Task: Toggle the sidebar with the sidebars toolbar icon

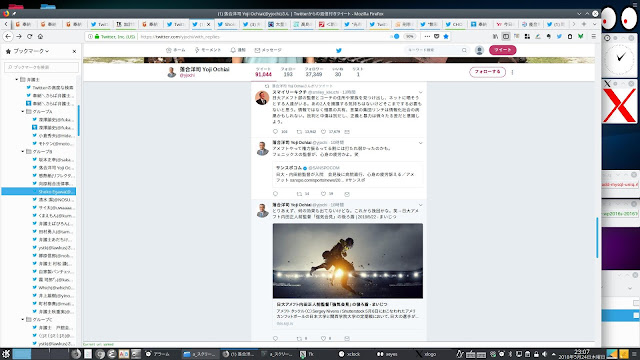Action: click(506, 36)
